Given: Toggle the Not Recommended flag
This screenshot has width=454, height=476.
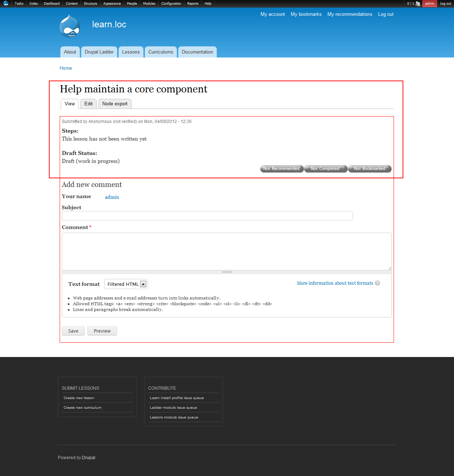Looking at the screenshot, I should (281, 169).
